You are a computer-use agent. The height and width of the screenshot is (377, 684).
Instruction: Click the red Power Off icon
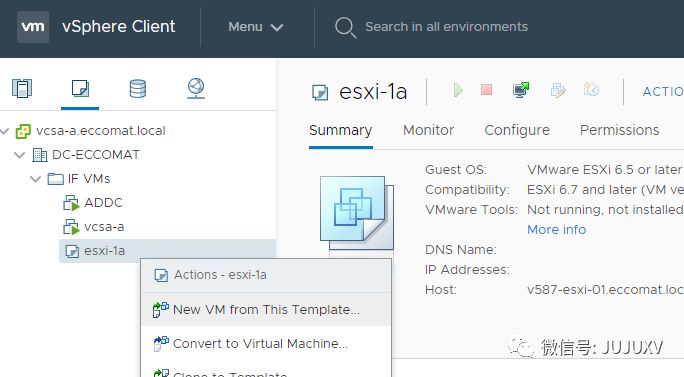coord(486,90)
